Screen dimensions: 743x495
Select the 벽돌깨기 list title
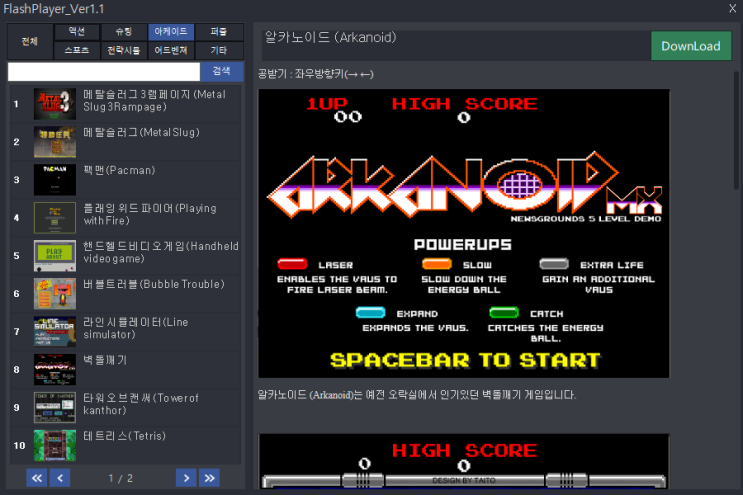tap(105, 360)
